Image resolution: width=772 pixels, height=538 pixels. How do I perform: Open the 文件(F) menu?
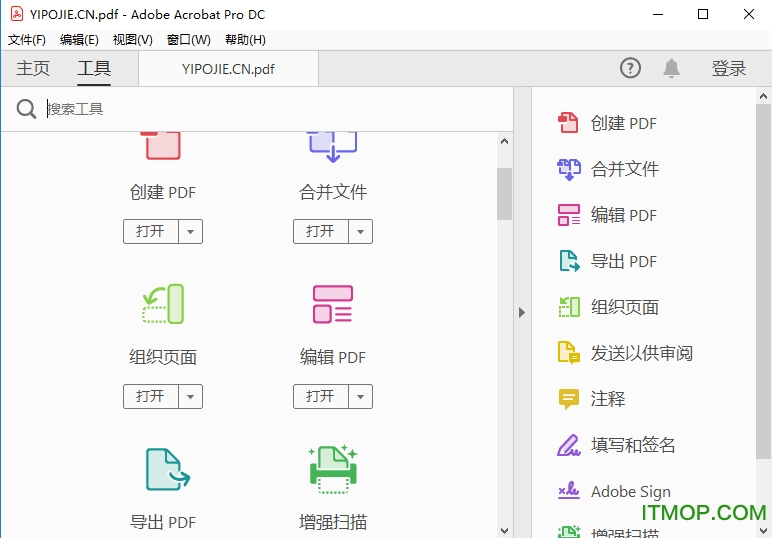pyautogui.click(x=27, y=40)
